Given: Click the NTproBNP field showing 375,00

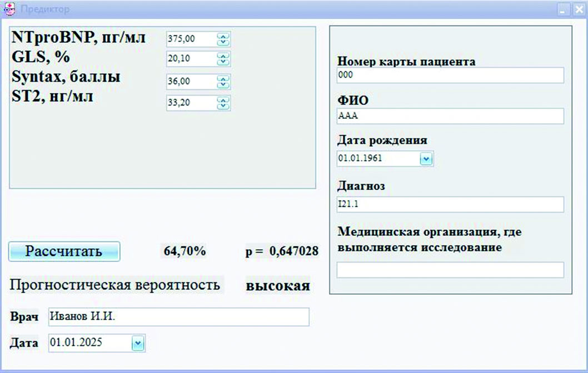Looking at the screenshot, I should [x=191, y=39].
